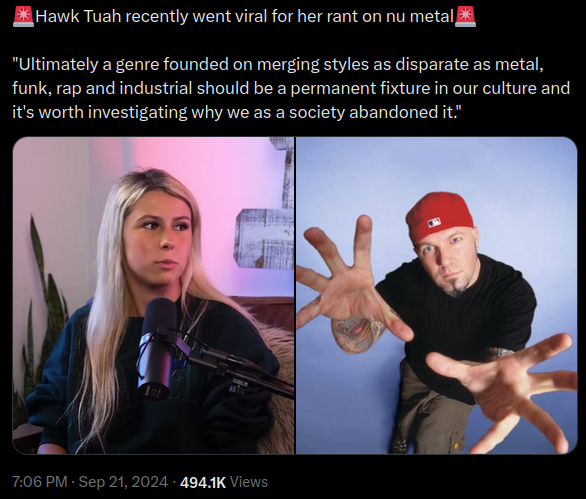
Task: Click the siren emoji before "Hawk Tuah"
Action: [x=23, y=17]
